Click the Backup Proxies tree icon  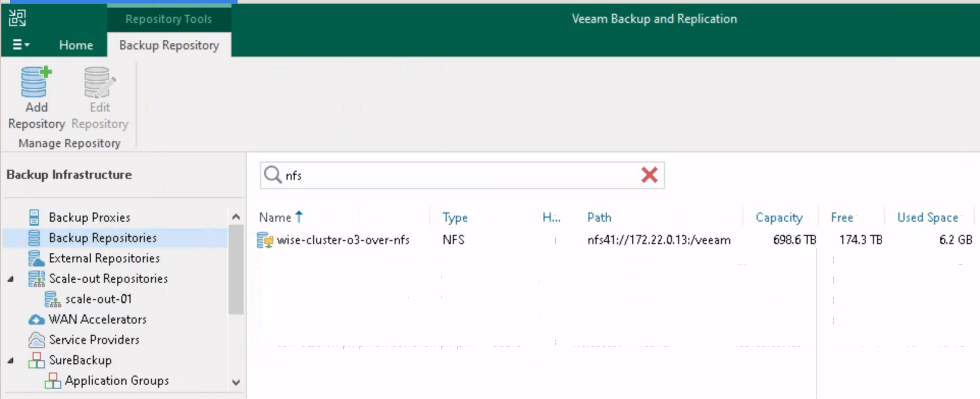tap(34, 217)
